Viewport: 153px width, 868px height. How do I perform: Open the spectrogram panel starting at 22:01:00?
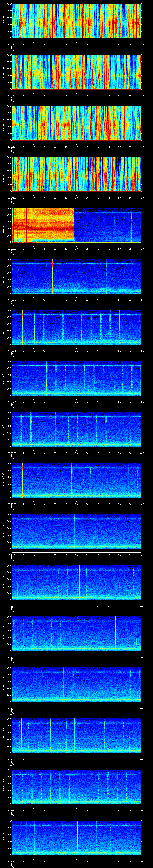tap(76, 21)
